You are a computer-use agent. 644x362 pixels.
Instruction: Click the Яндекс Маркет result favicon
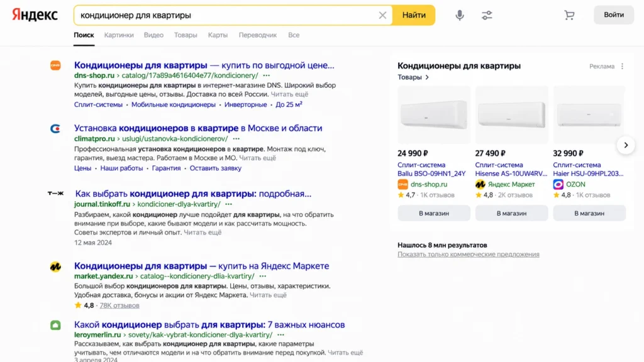pos(55,266)
